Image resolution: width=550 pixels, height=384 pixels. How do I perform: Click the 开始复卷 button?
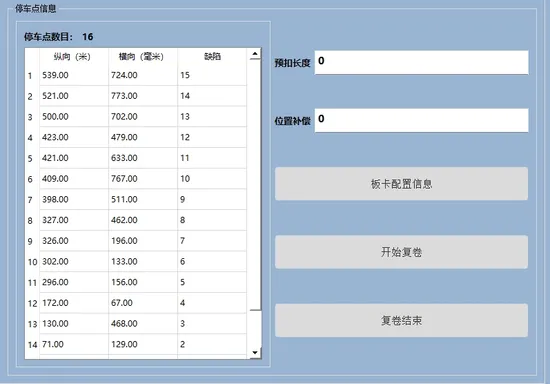pos(401,252)
